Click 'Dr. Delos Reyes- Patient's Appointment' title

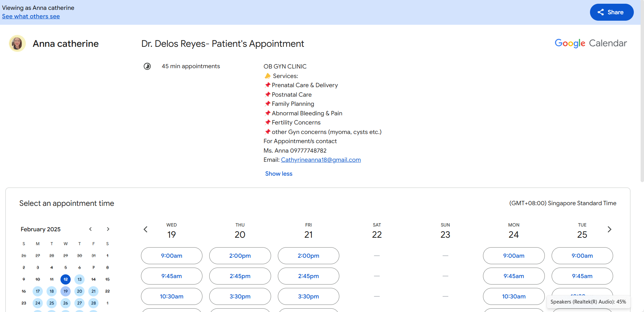coord(222,44)
